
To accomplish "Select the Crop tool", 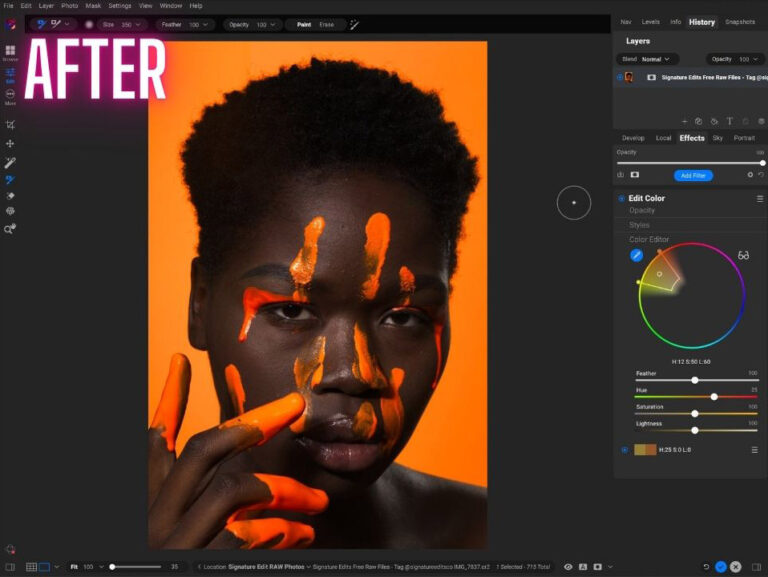I will tap(10, 125).
